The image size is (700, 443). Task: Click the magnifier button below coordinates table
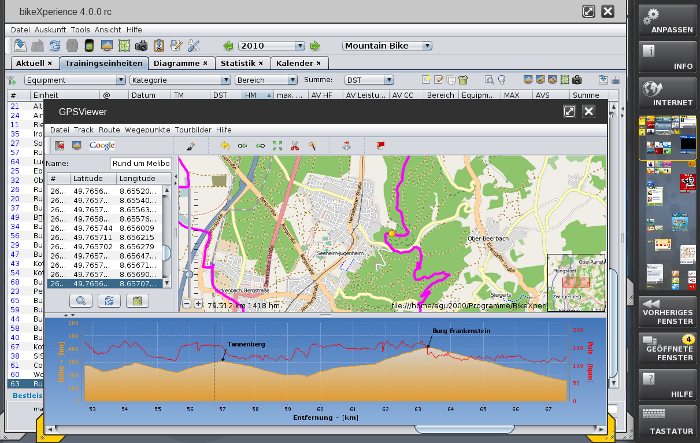click(81, 301)
